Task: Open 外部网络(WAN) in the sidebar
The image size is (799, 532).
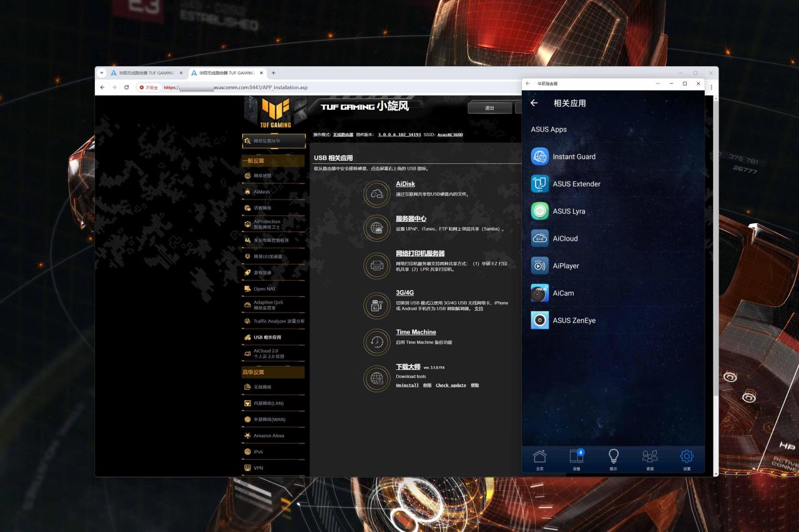Action: tap(273, 419)
